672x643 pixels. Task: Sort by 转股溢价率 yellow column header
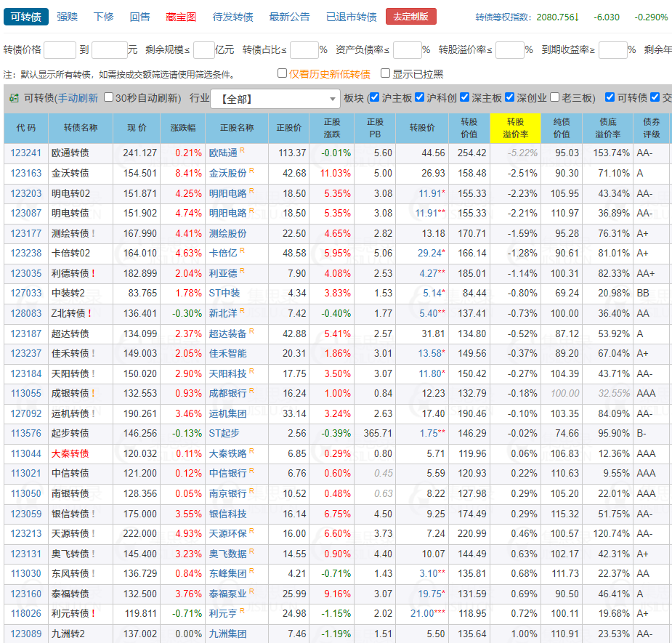[515, 128]
